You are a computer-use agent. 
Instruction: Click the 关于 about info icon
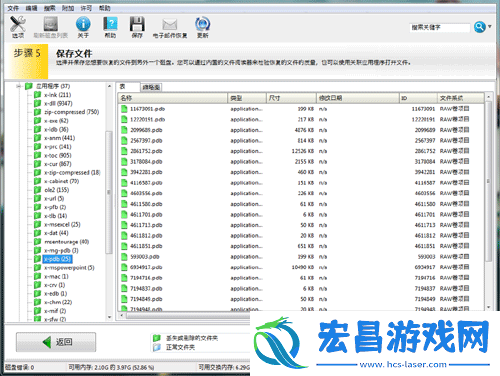[83, 24]
